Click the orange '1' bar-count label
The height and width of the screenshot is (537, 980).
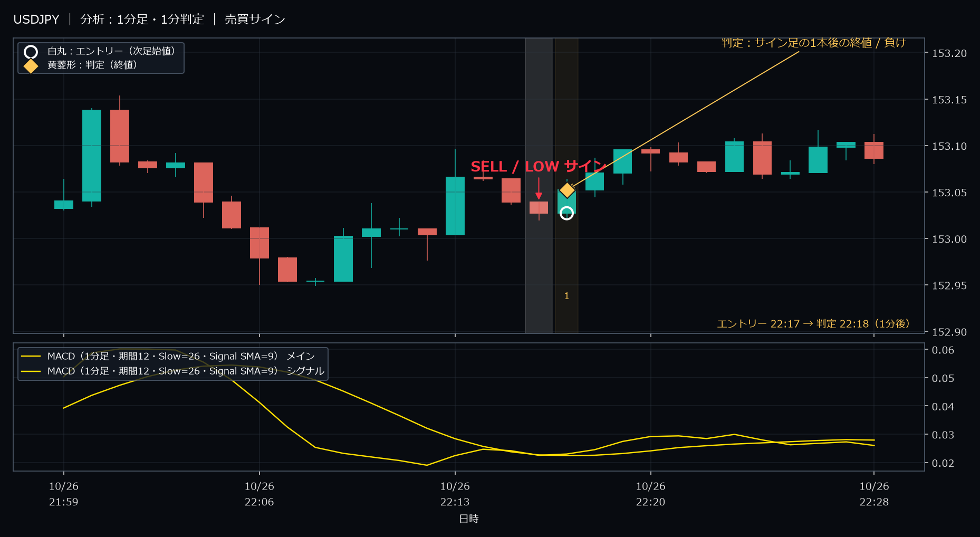[x=567, y=296]
